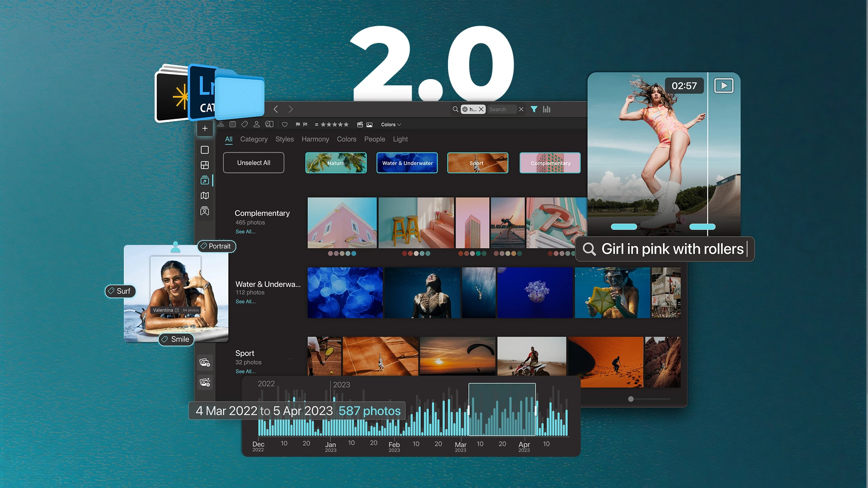Switch to the grid layout view icon

click(x=205, y=165)
